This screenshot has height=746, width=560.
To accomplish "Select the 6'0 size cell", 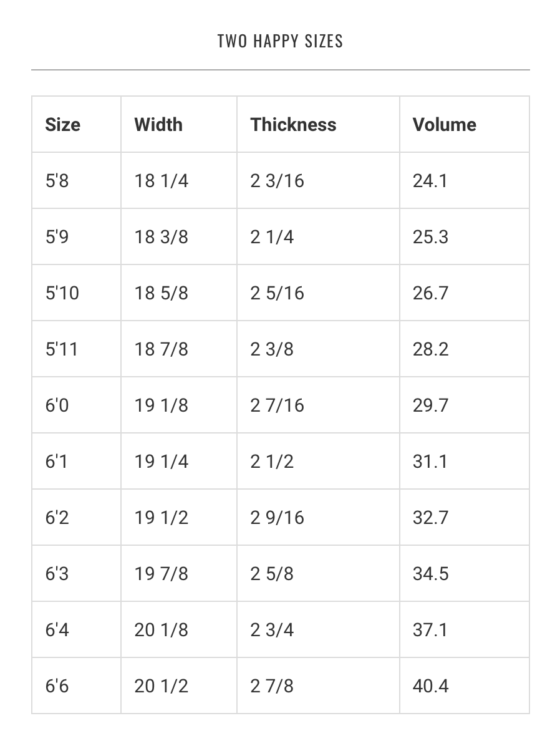I will 76,405.
